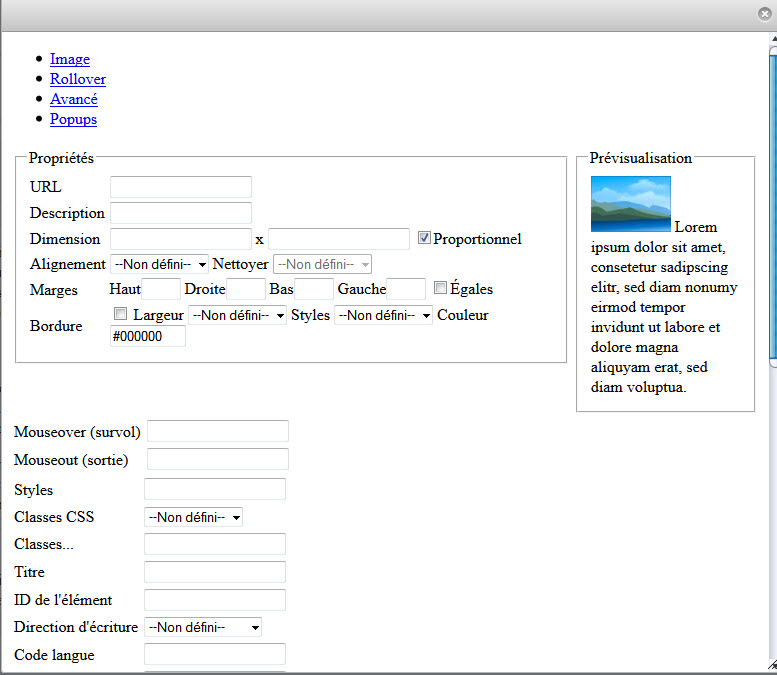Enable the Égales margins checkbox
This screenshot has width=777, height=675.
pos(440,287)
